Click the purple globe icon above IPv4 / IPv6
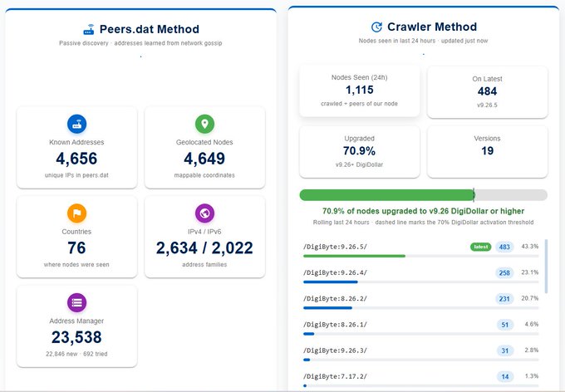 tap(204, 213)
